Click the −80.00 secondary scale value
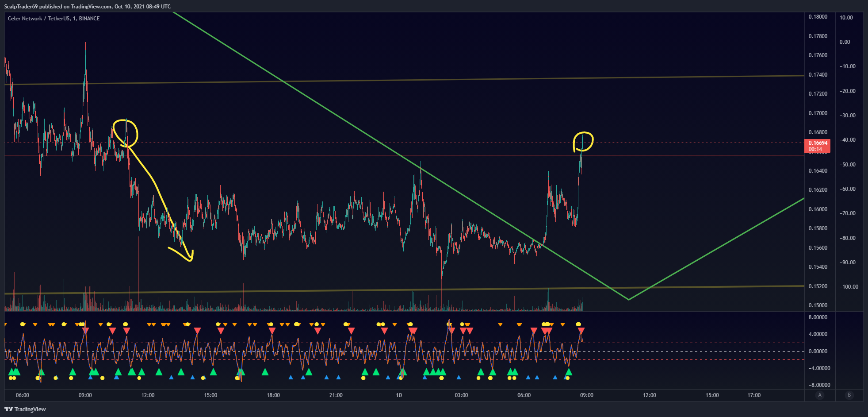 click(x=848, y=238)
